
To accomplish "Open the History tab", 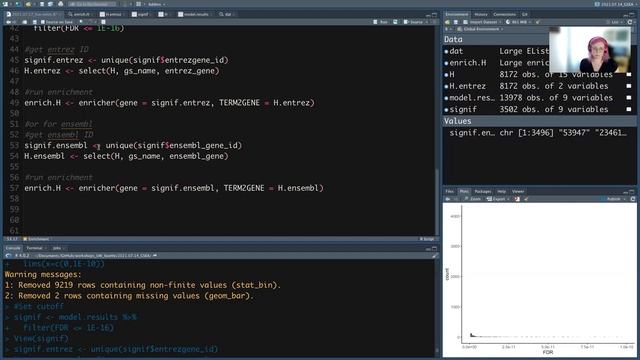I will click(481, 14).
